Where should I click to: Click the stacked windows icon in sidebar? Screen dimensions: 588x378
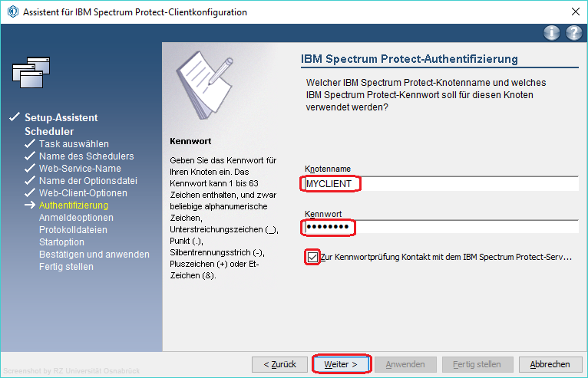(31, 73)
